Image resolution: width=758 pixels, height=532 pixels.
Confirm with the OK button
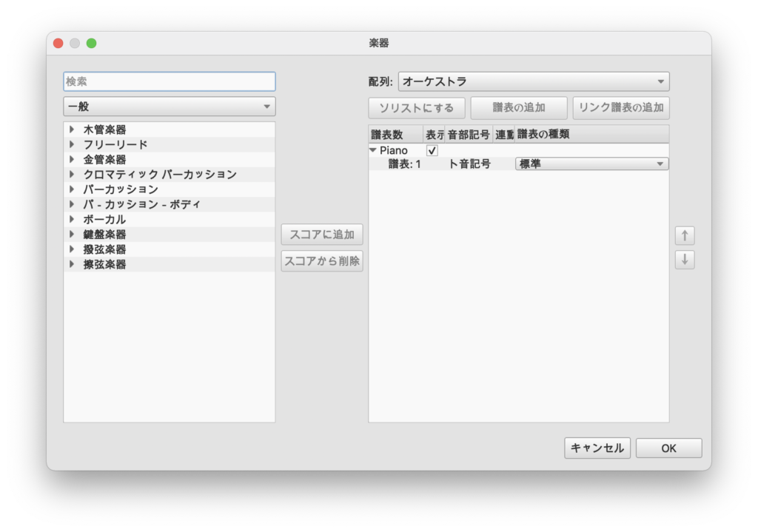click(668, 448)
